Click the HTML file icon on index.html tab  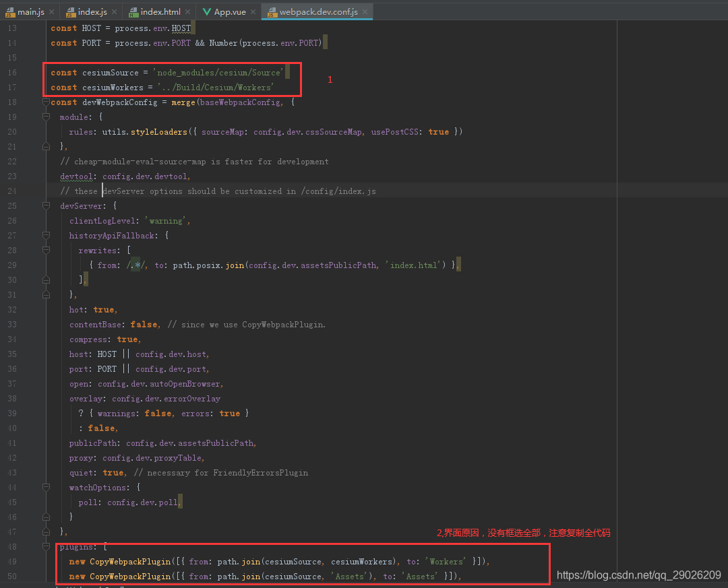133,11
